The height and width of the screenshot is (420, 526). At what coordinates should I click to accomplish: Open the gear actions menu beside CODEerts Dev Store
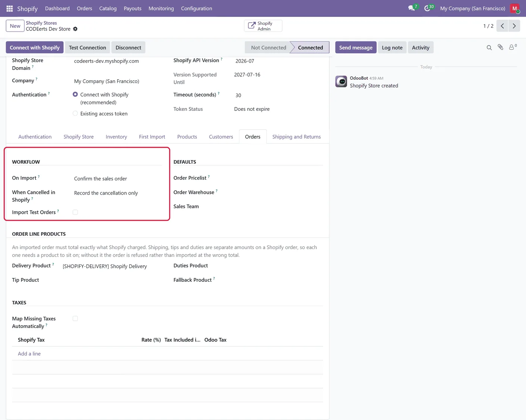click(x=75, y=29)
